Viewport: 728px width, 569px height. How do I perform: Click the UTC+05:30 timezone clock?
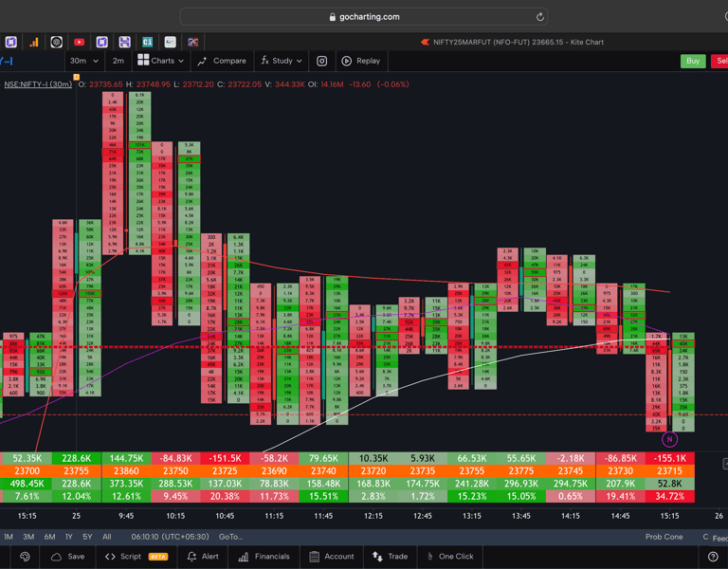point(170,537)
